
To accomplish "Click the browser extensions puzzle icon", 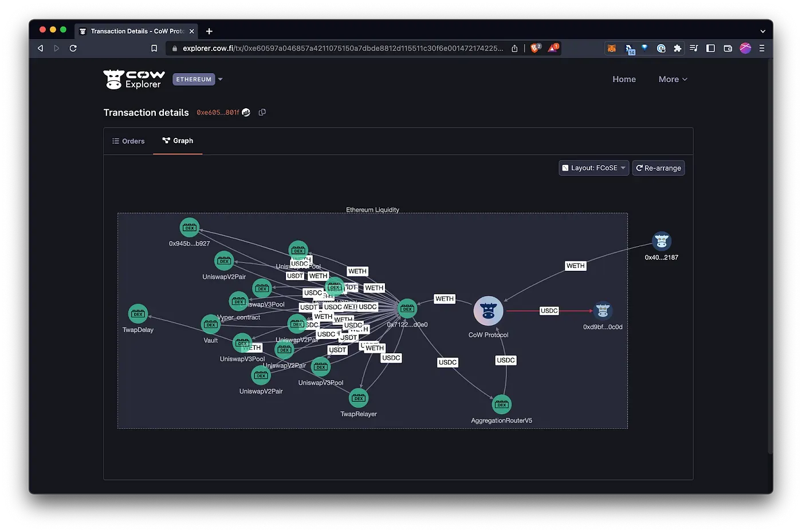I will click(x=678, y=48).
